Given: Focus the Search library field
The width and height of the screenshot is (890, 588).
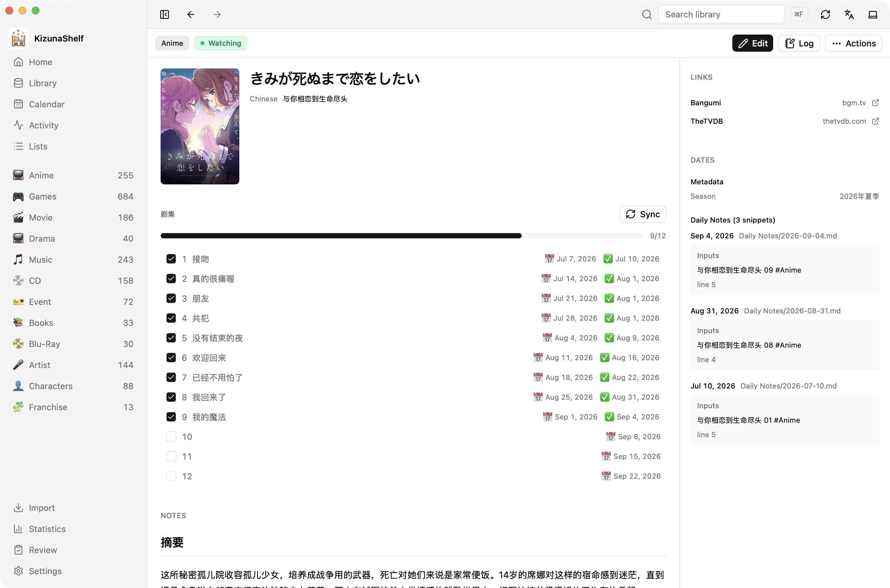Looking at the screenshot, I should coord(721,14).
